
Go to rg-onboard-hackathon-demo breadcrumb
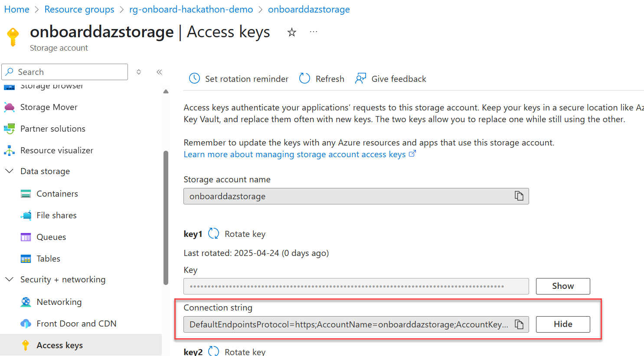click(191, 9)
